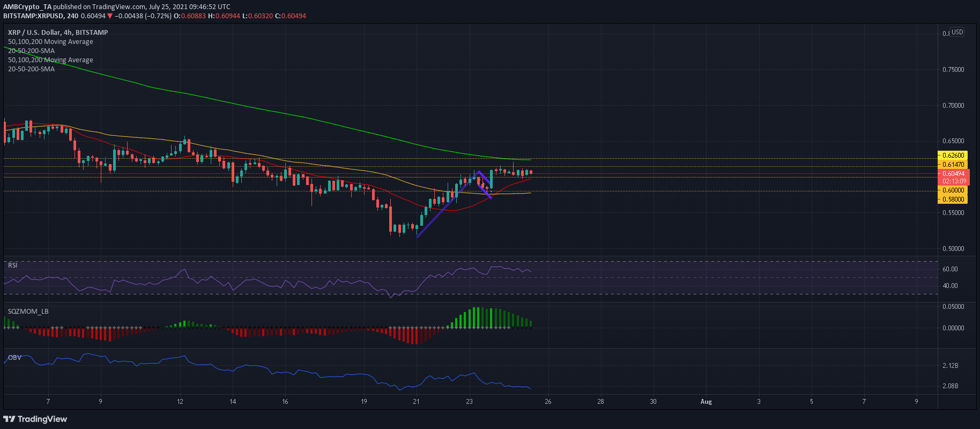Click the 0.55000 price axis label
The height and width of the screenshot is (429, 980).
(x=953, y=213)
